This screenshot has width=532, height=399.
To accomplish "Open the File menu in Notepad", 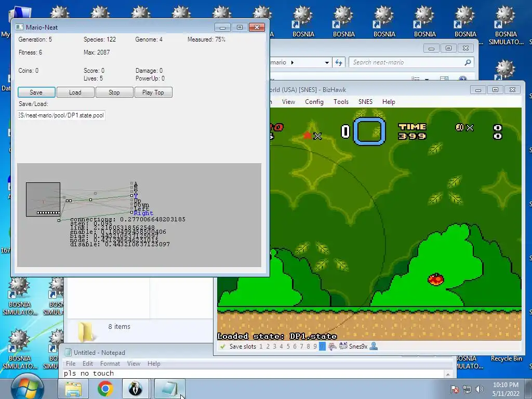I will [x=71, y=363].
